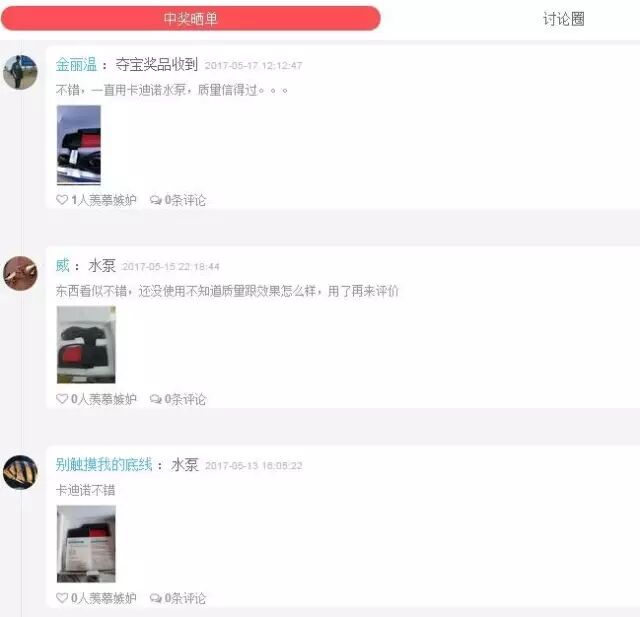The image size is (640, 617).
Task: Open 金丽温's profile avatar
Action: [x=20, y=72]
